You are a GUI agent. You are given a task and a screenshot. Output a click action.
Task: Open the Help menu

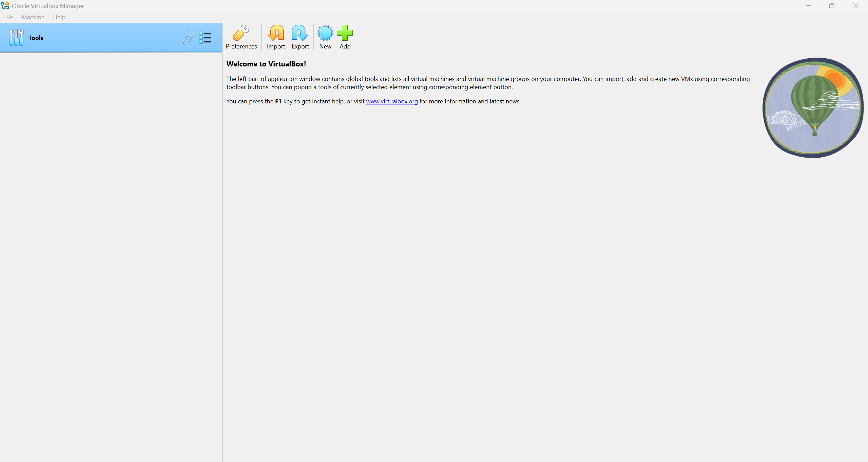coord(59,17)
